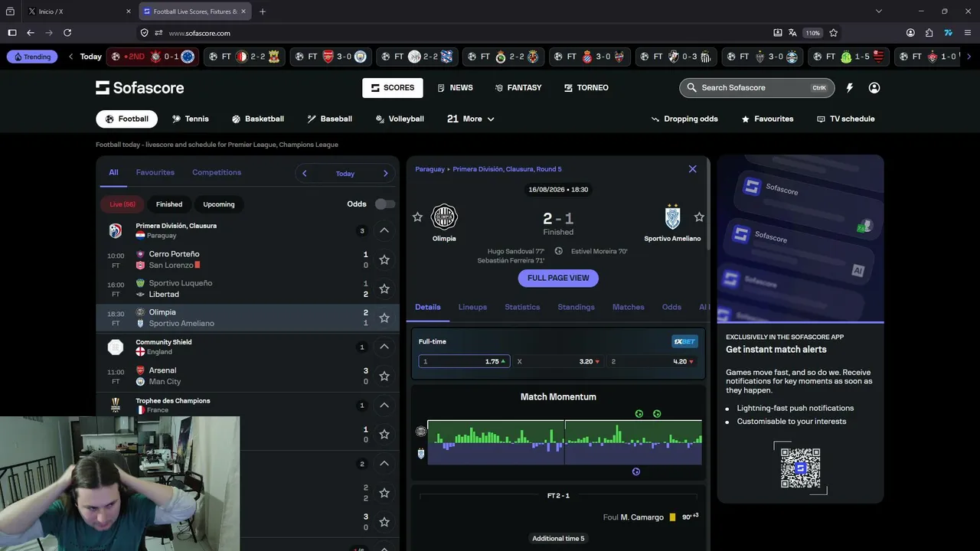The image size is (980, 551).
Task: Collapse the Primera División, Clausura league
Action: click(x=384, y=230)
